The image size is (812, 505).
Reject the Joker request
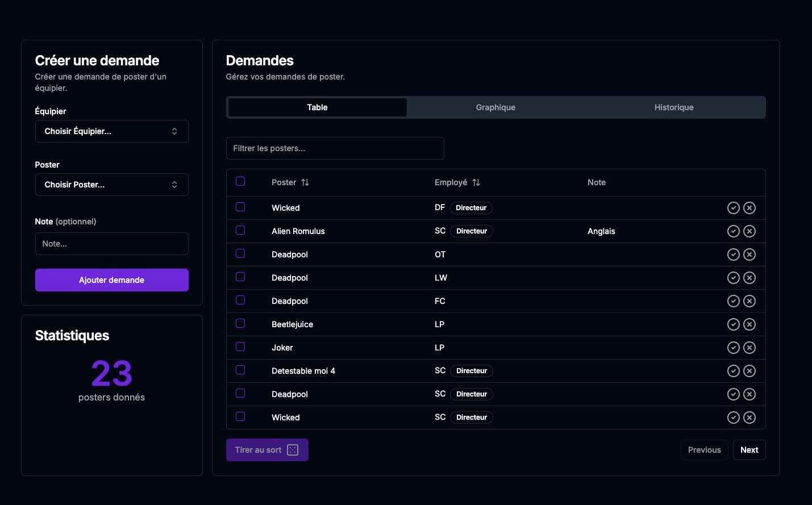tap(749, 348)
